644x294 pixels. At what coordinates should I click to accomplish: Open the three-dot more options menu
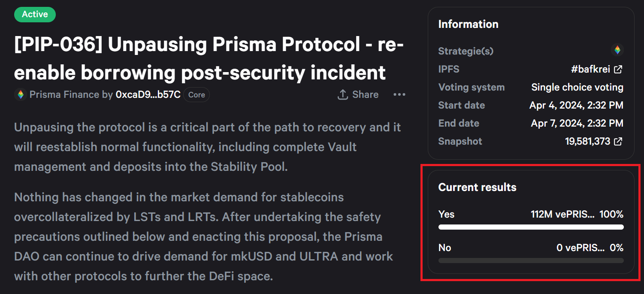tap(399, 94)
